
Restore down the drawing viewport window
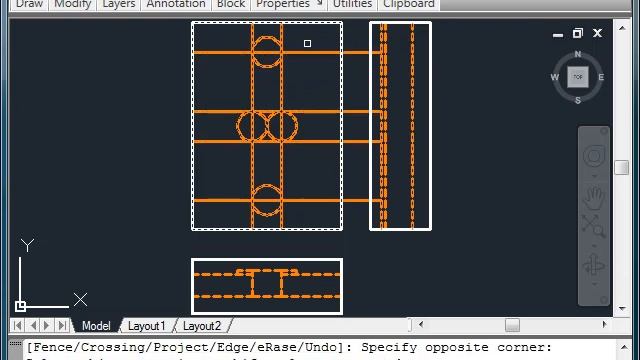click(578, 33)
